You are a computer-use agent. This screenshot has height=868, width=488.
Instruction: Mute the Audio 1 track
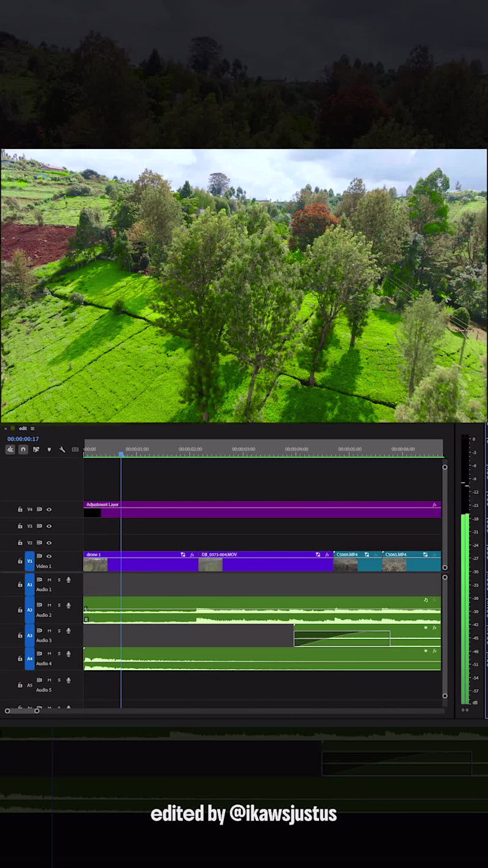click(x=49, y=580)
